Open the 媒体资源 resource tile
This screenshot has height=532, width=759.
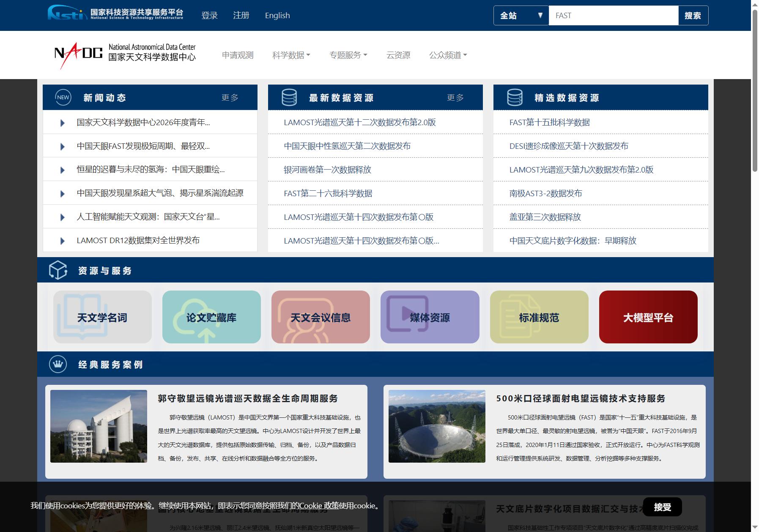(x=430, y=317)
